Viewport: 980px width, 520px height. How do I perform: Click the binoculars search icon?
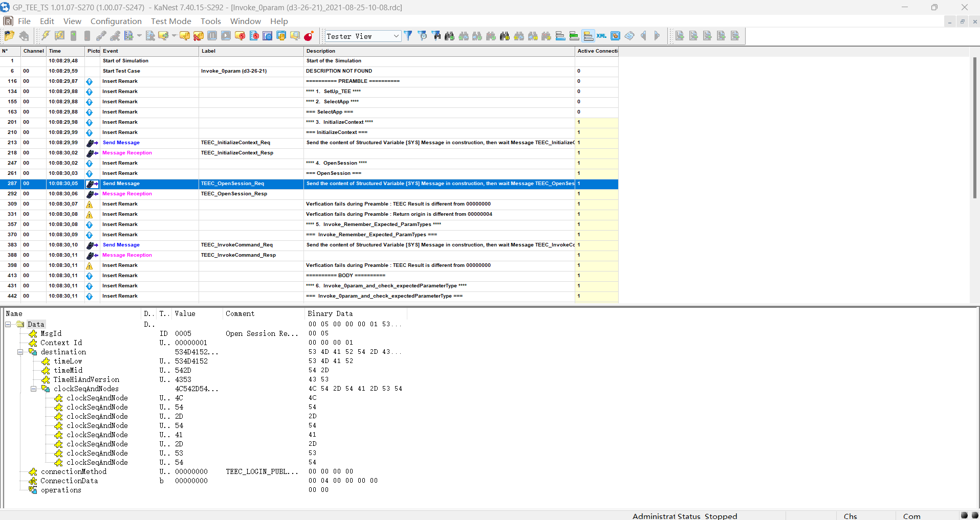pyautogui.click(x=449, y=36)
